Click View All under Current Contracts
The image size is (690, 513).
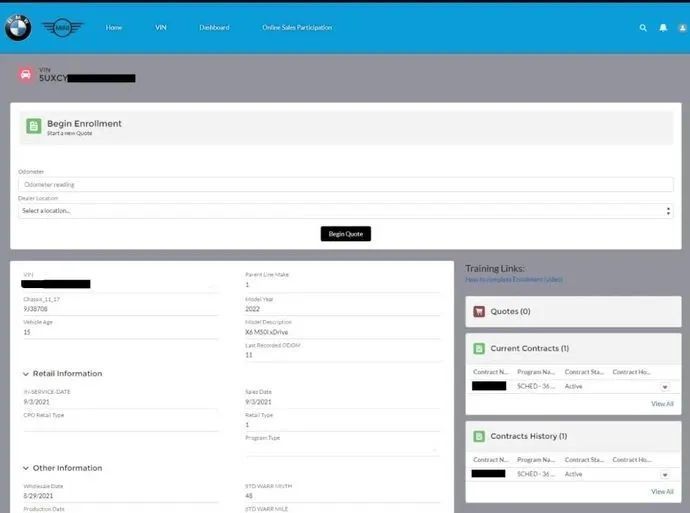[662, 404]
